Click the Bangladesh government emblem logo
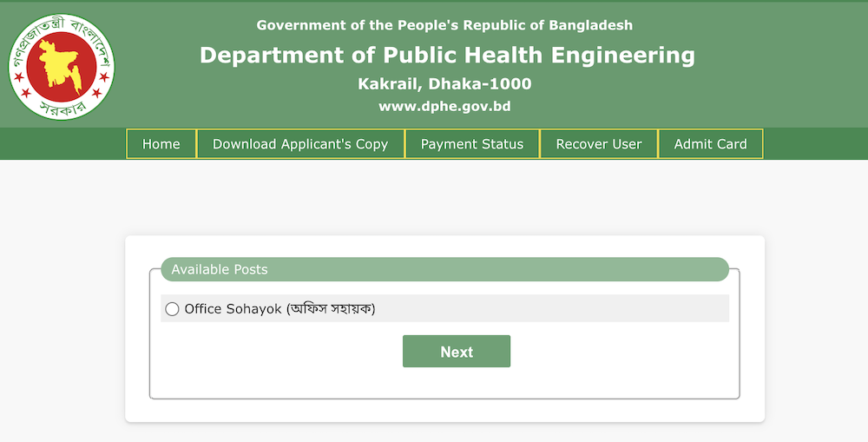868x442 pixels. point(62,67)
